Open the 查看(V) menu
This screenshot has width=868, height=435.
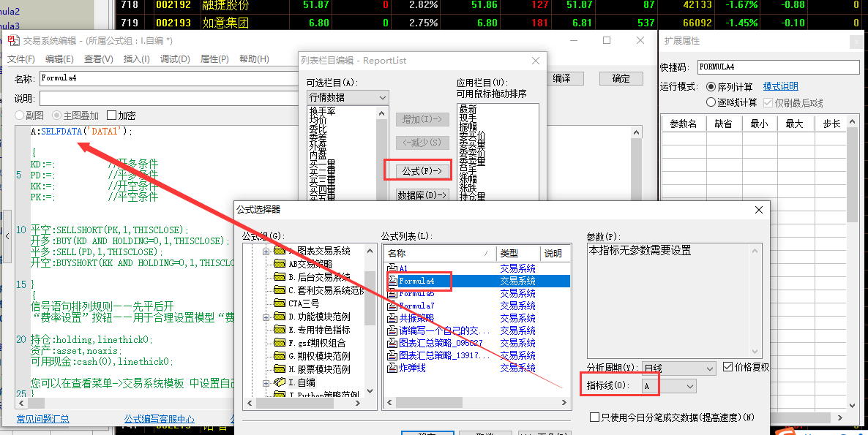99,59
